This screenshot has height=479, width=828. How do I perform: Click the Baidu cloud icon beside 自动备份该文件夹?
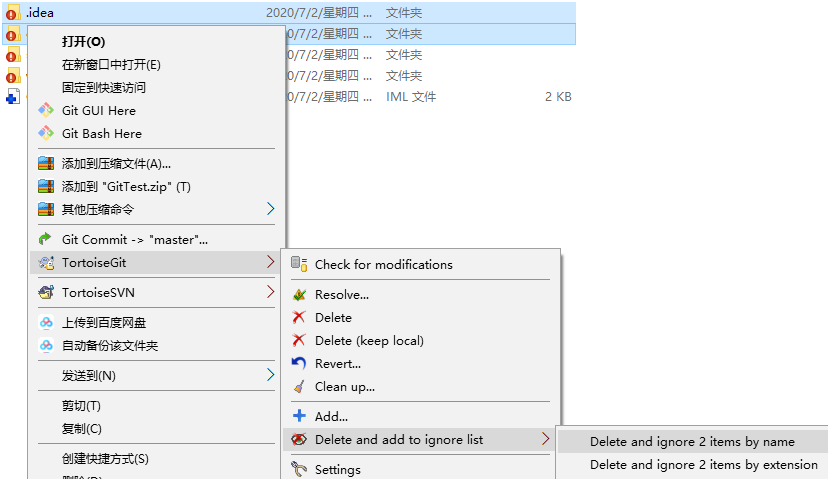[46, 345]
